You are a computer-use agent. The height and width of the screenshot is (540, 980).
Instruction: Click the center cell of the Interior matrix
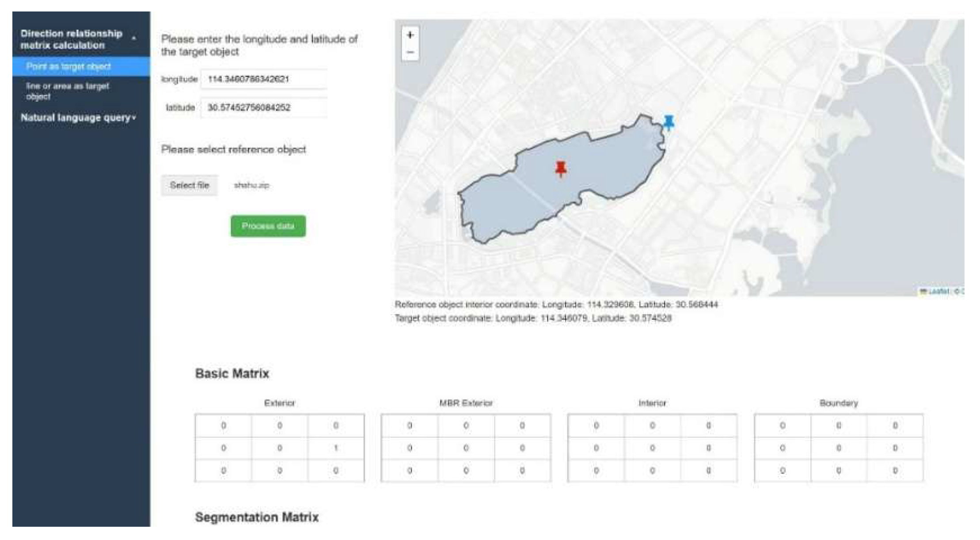tap(652, 448)
